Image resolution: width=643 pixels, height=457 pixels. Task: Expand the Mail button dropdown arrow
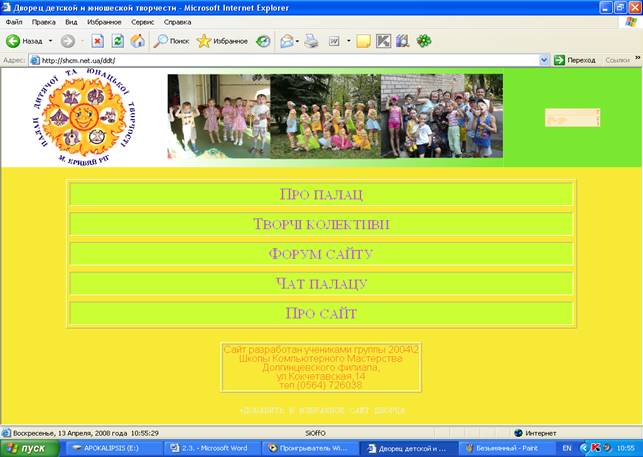[x=297, y=41]
